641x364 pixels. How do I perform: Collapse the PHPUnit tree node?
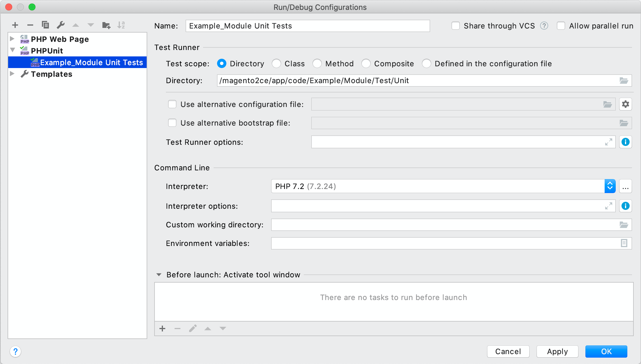pyautogui.click(x=12, y=50)
